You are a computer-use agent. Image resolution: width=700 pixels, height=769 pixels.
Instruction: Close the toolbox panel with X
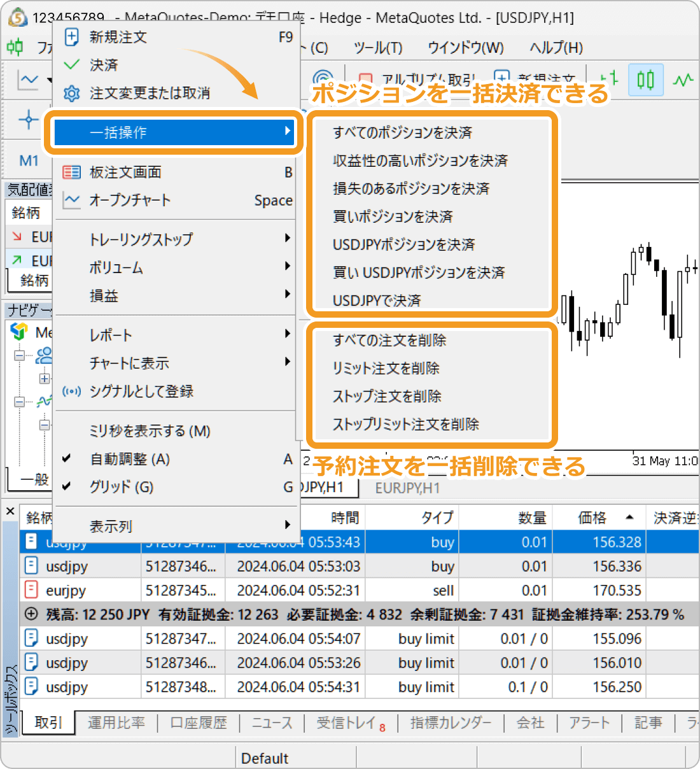tap(10, 511)
